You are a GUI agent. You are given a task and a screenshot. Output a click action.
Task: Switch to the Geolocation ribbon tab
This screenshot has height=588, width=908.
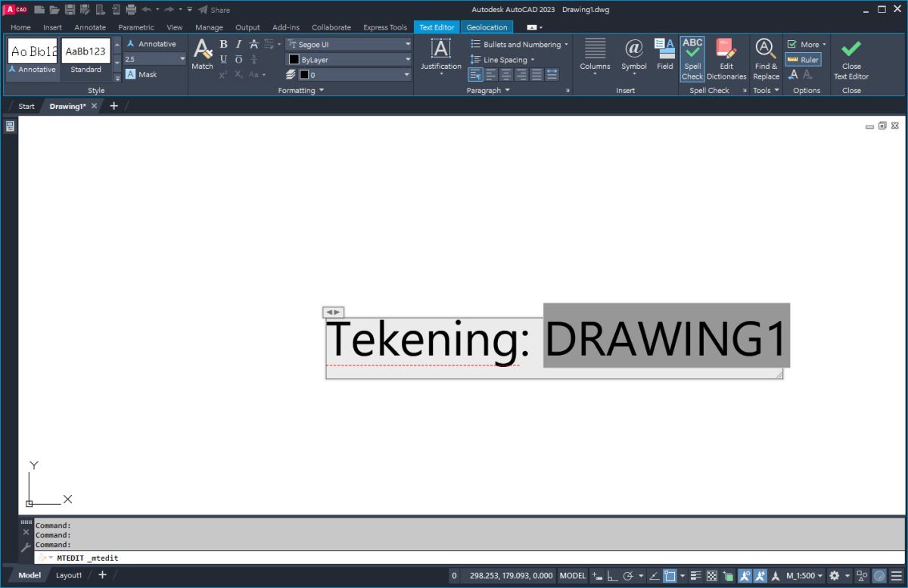(x=487, y=26)
